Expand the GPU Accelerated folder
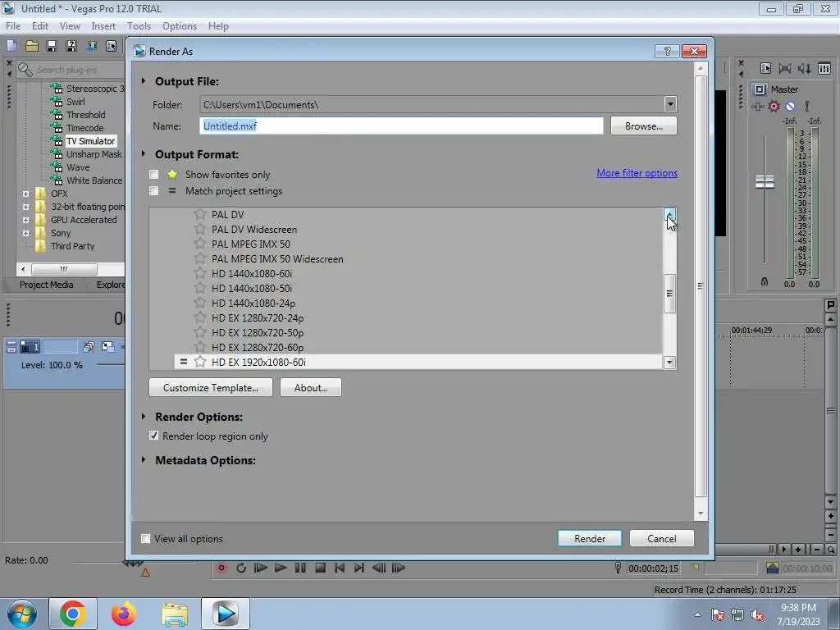 point(25,220)
